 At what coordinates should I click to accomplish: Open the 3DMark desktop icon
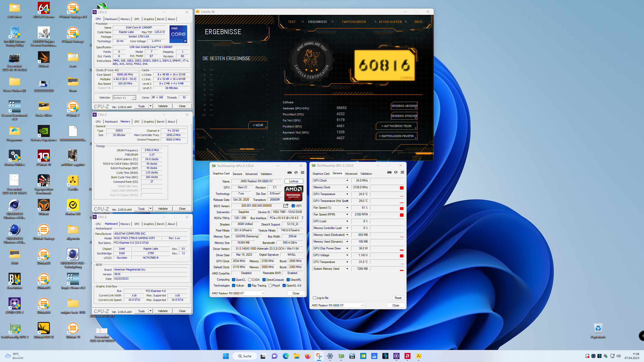pos(44,59)
